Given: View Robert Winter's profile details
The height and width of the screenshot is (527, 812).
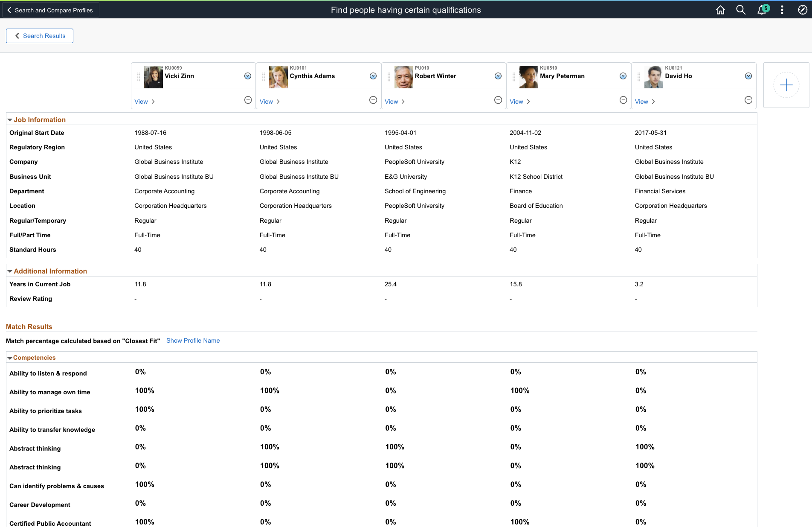Looking at the screenshot, I should [395, 102].
